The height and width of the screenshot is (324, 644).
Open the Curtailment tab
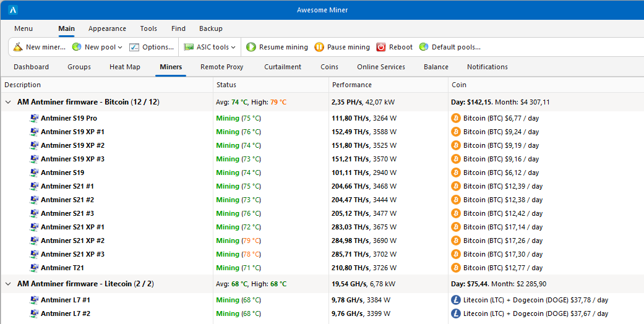(283, 67)
